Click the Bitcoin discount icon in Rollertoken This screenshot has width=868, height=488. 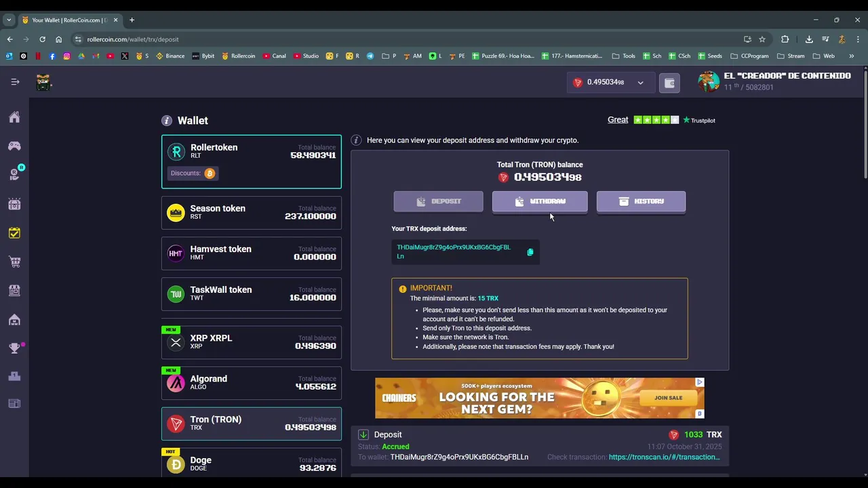point(210,174)
